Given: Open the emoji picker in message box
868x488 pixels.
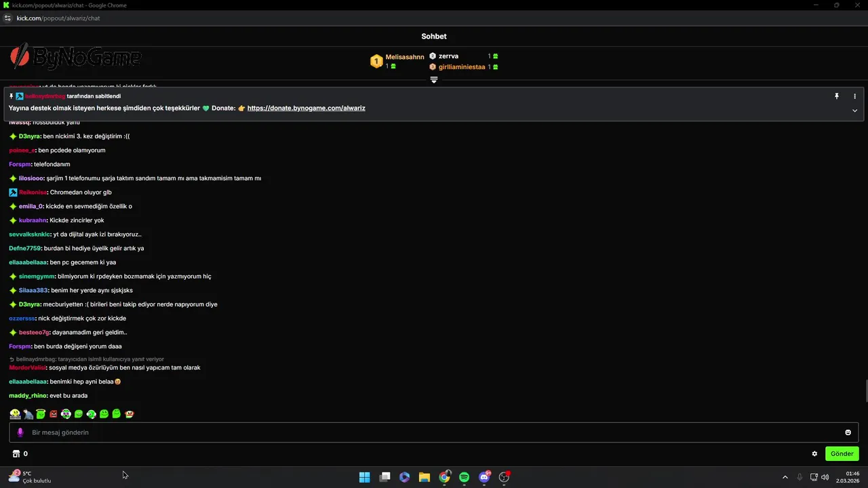Looking at the screenshot, I should 848,432.
